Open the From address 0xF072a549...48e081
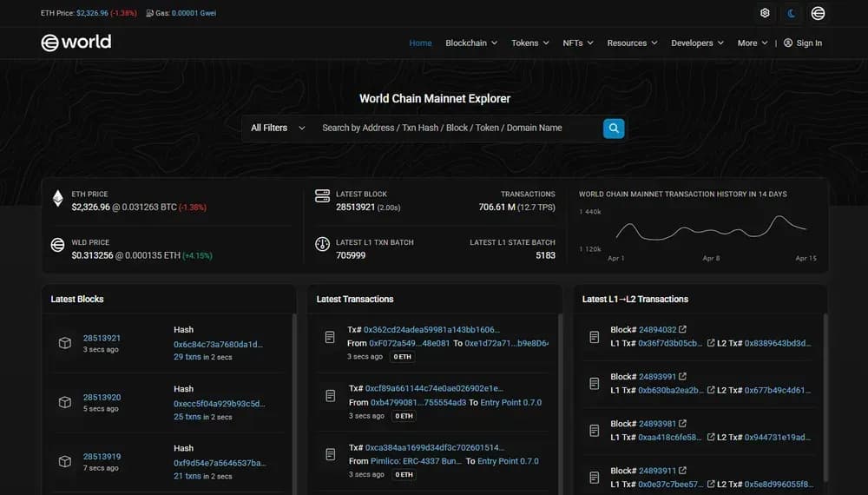 coord(409,343)
